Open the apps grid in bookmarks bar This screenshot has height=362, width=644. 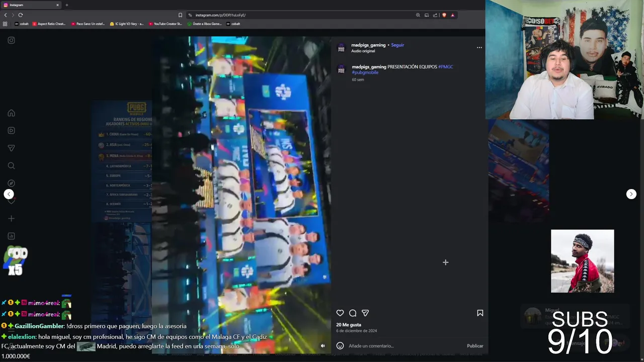[x=5, y=24]
